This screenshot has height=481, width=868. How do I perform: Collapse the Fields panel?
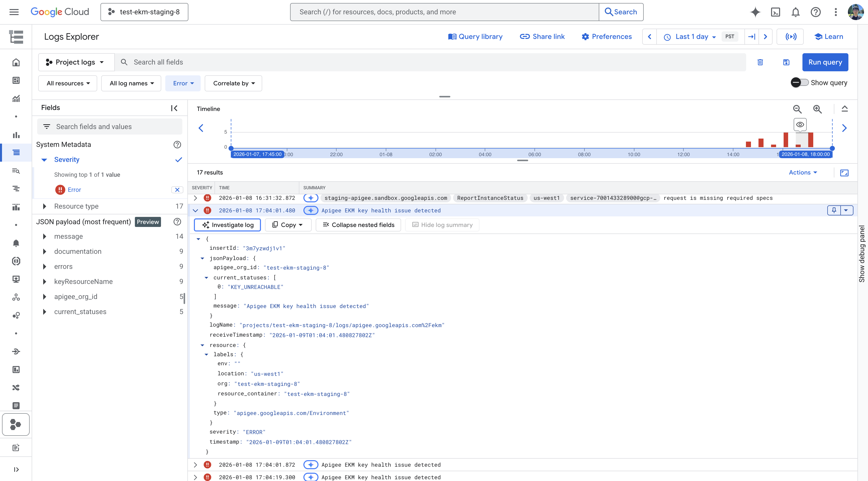(174, 108)
